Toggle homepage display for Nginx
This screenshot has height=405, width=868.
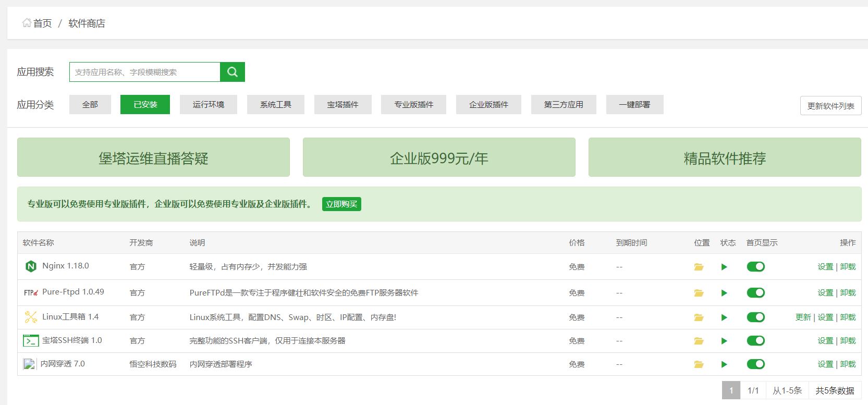[756, 267]
